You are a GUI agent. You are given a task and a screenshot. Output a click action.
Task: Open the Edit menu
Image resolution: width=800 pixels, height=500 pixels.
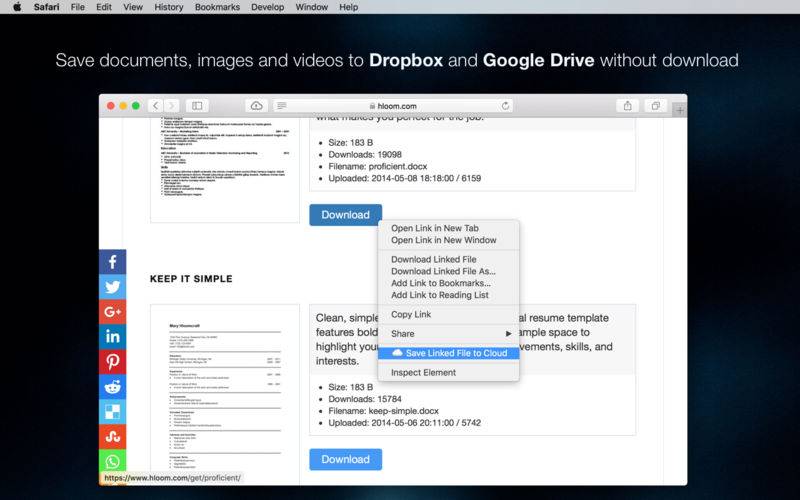coord(104,7)
